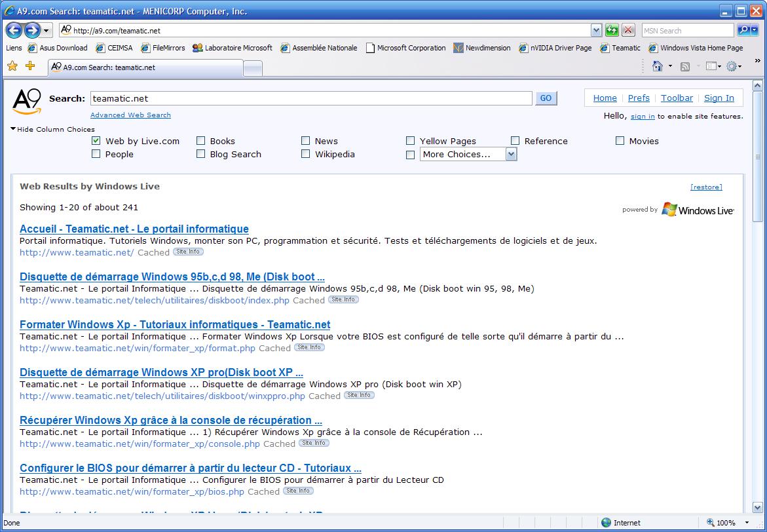Click the Windows Live logo
The image size is (767, 532).
698,210
